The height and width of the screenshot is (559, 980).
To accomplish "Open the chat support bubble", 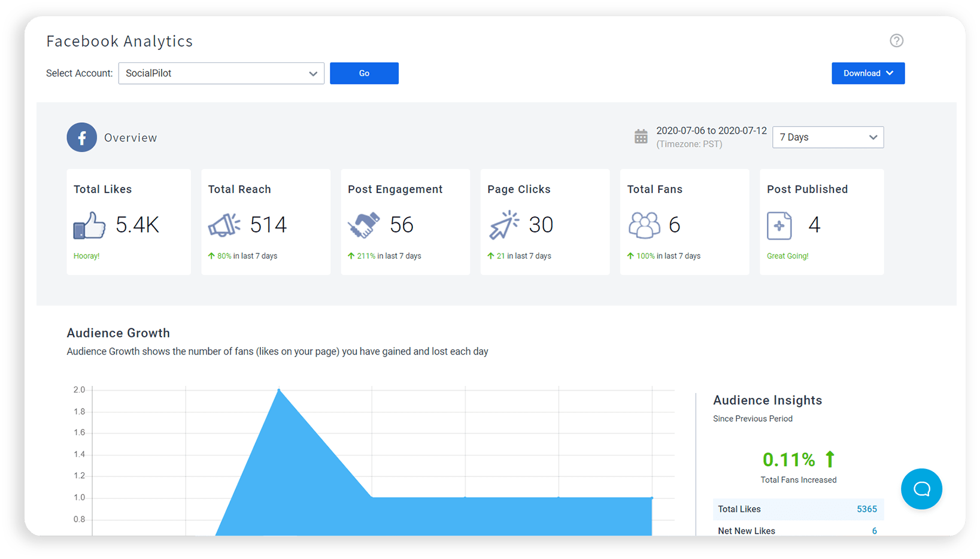I will click(921, 489).
